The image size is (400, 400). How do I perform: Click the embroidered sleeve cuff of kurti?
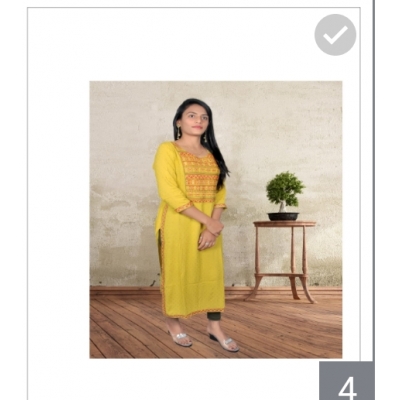coord(184,207)
